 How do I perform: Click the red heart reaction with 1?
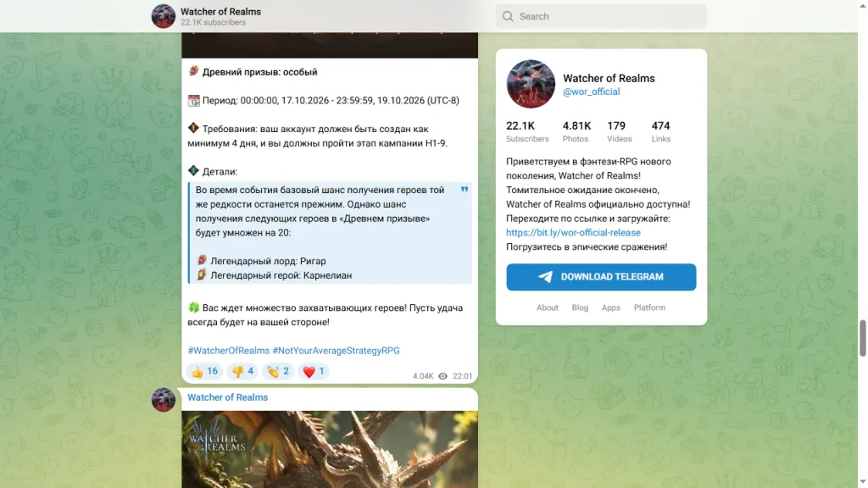click(314, 371)
